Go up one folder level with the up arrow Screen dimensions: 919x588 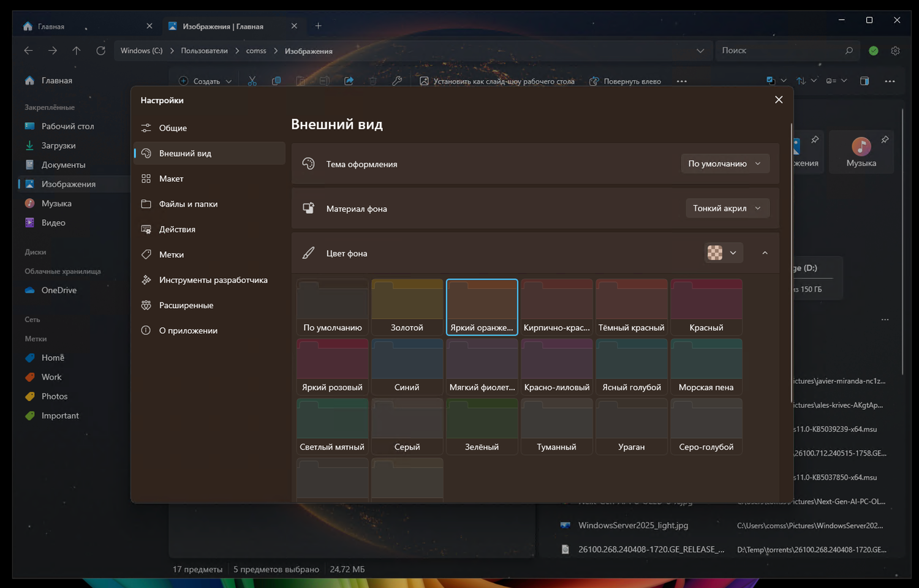click(77, 51)
